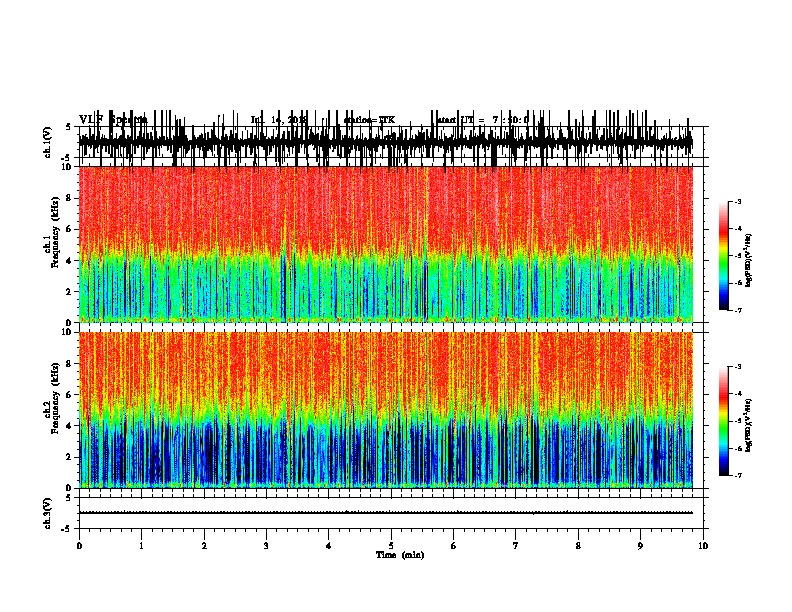This screenshot has width=792, height=612.
Task: Click the ch.2 Frequency (kHz) axis label
Action: coord(52,398)
